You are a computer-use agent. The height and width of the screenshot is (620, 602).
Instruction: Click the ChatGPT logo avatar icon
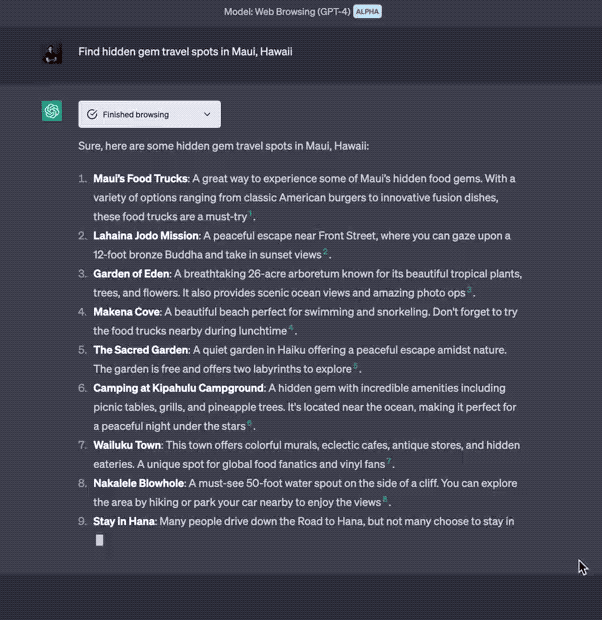click(x=52, y=111)
